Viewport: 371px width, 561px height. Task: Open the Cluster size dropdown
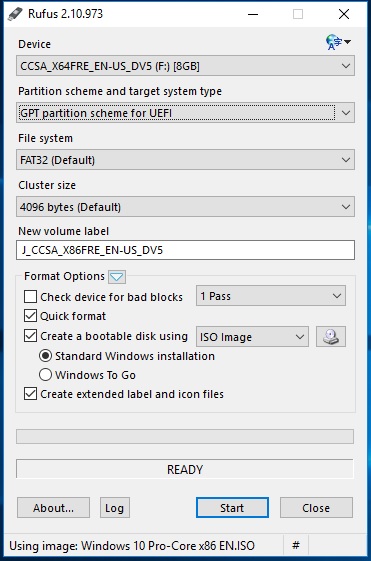tap(185, 207)
